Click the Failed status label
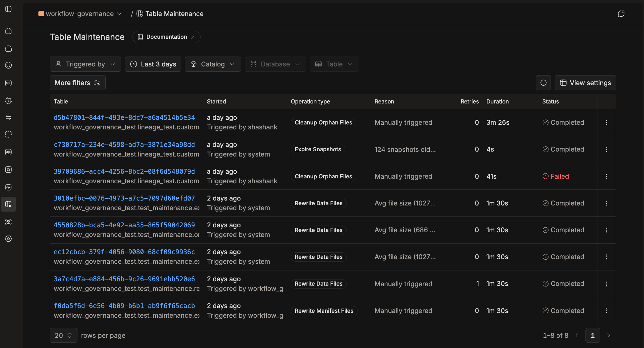Screen dimensions: 644x348 555,176
